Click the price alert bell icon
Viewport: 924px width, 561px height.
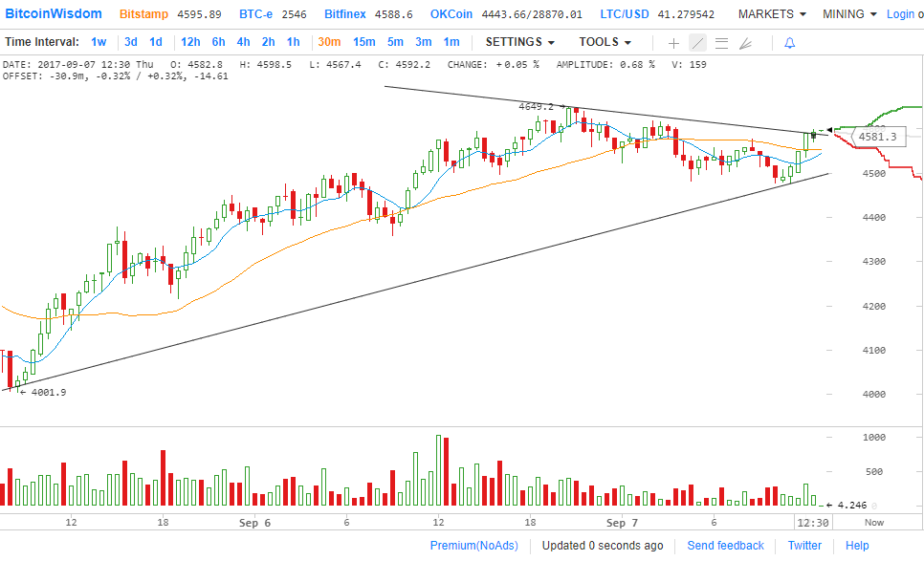[x=789, y=43]
